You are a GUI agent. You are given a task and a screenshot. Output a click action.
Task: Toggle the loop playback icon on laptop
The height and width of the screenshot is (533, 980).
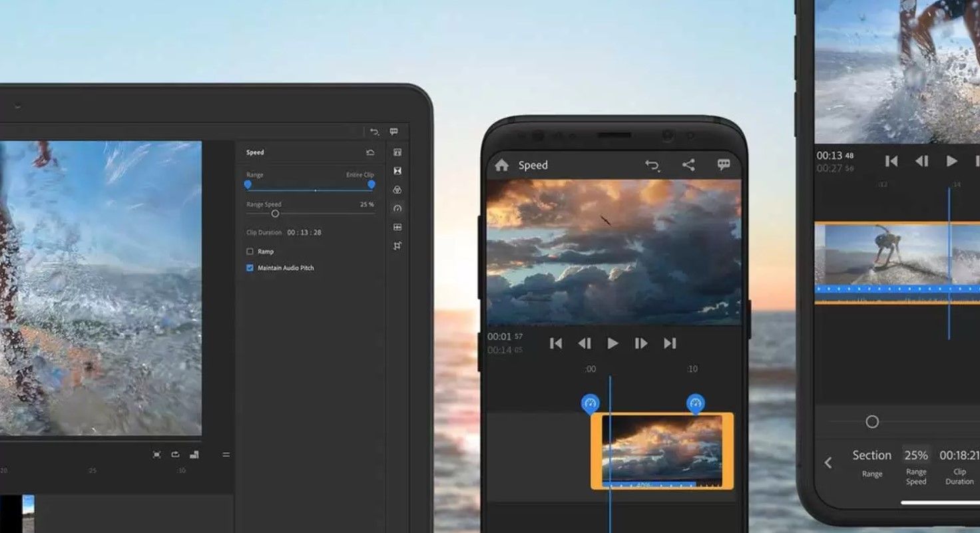175,454
